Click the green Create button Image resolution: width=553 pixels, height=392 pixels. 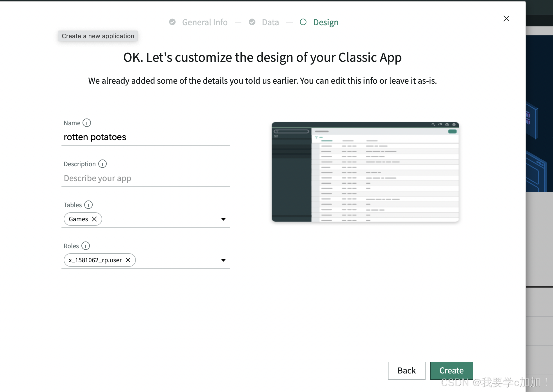pyautogui.click(x=451, y=370)
